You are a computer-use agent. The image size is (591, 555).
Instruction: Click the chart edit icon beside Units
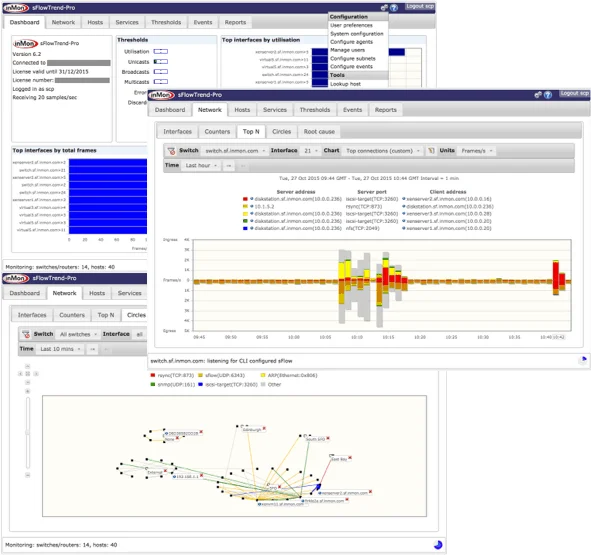tap(431, 151)
